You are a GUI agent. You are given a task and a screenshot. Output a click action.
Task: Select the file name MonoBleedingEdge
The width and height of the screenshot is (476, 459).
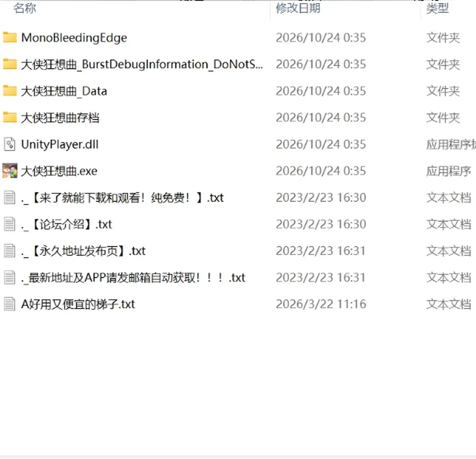[x=74, y=38]
